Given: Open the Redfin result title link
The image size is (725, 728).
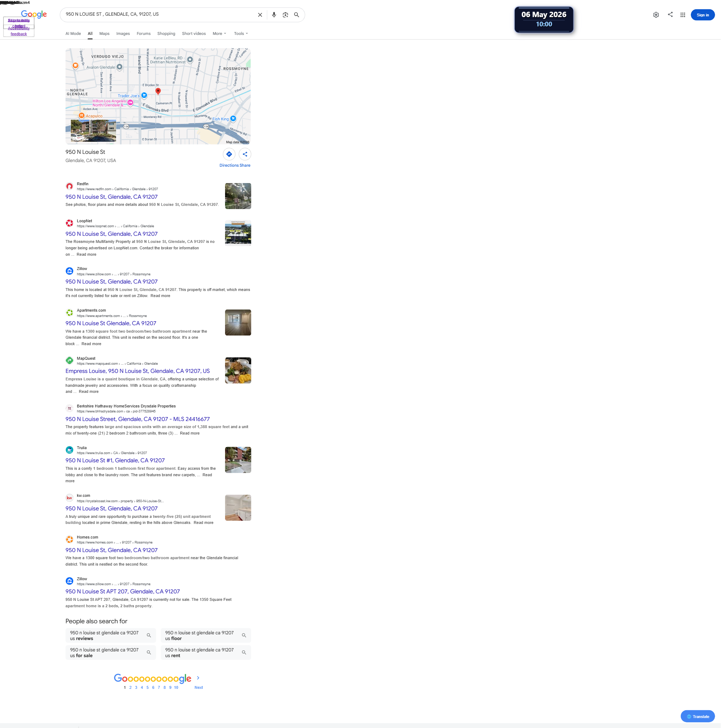Looking at the screenshot, I should pyautogui.click(x=111, y=197).
